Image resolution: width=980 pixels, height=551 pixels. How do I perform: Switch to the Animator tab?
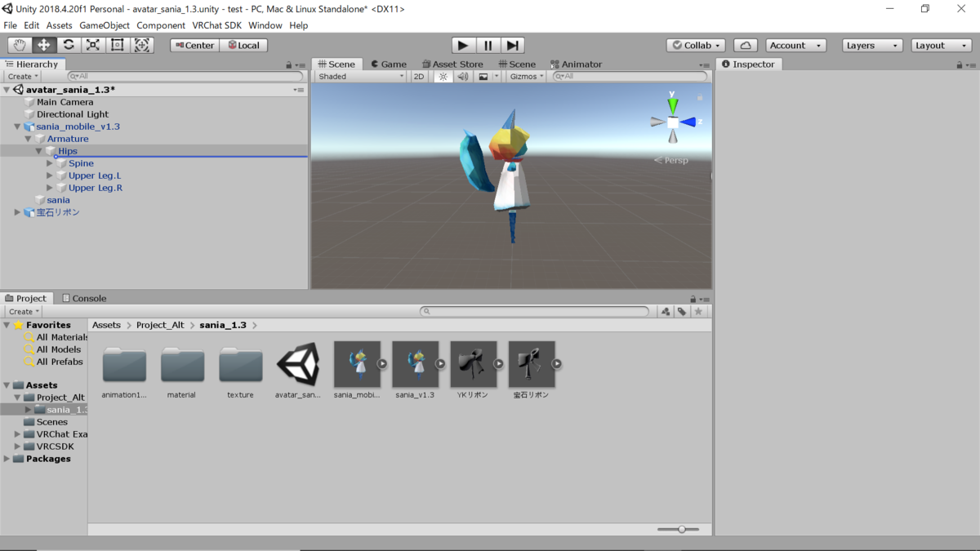tap(577, 64)
